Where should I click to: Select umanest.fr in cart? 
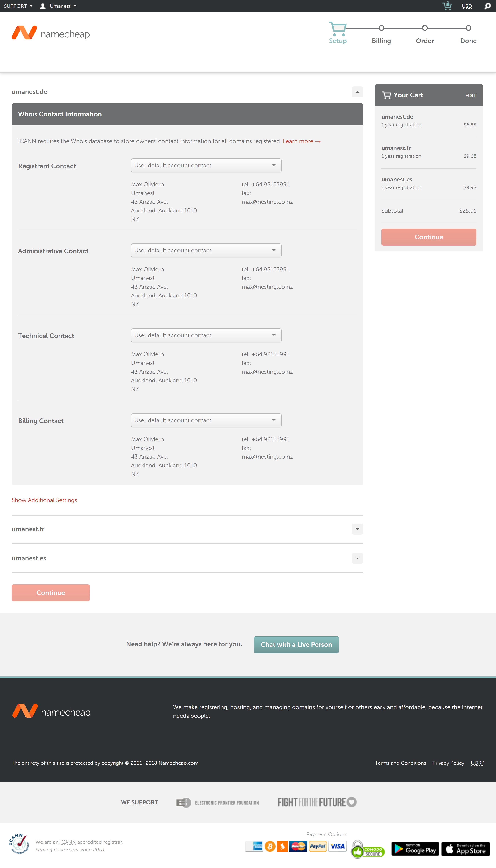(396, 148)
